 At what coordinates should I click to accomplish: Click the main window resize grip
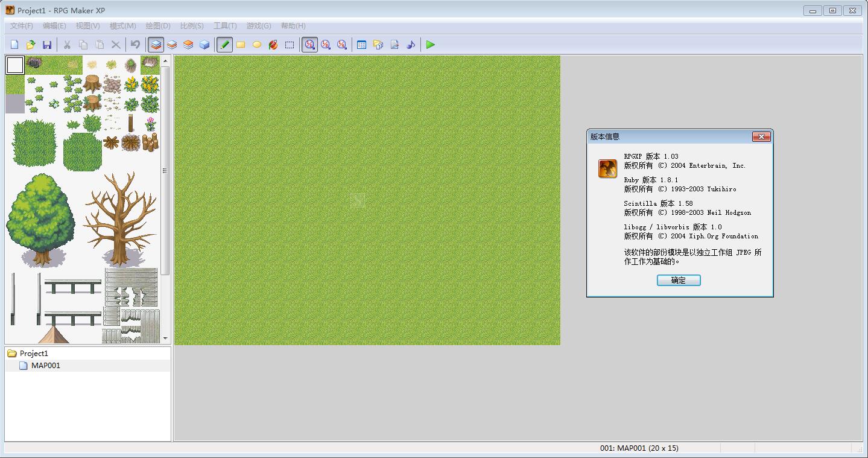point(858,448)
